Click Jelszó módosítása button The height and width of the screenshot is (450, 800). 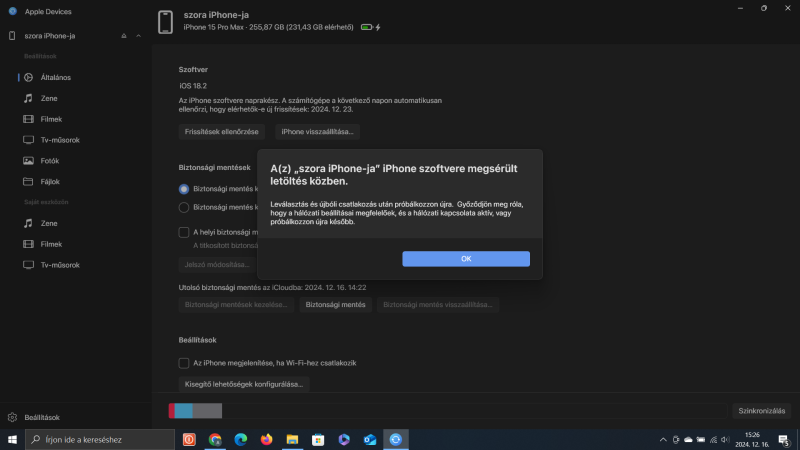click(217, 265)
